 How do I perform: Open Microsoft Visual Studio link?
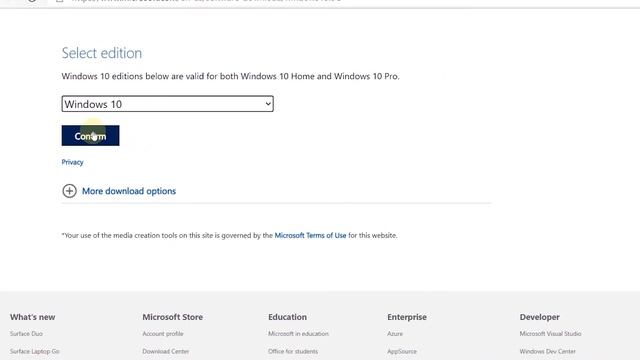(550, 333)
